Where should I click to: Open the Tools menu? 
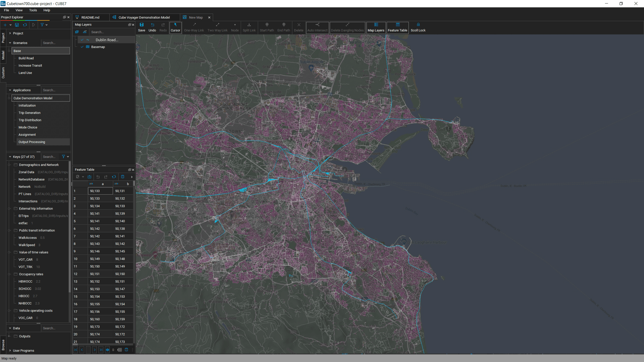33,10
